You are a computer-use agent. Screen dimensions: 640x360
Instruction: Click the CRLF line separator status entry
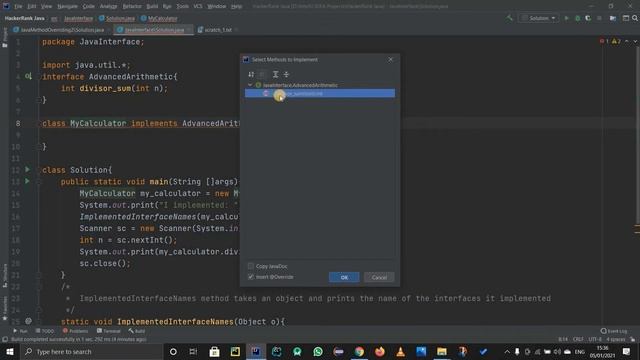pos(578,339)
